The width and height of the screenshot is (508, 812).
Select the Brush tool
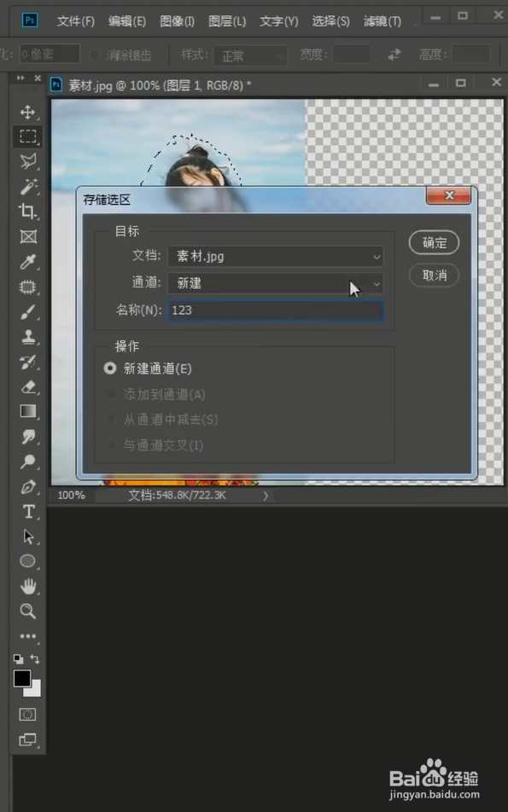(27, 312)
